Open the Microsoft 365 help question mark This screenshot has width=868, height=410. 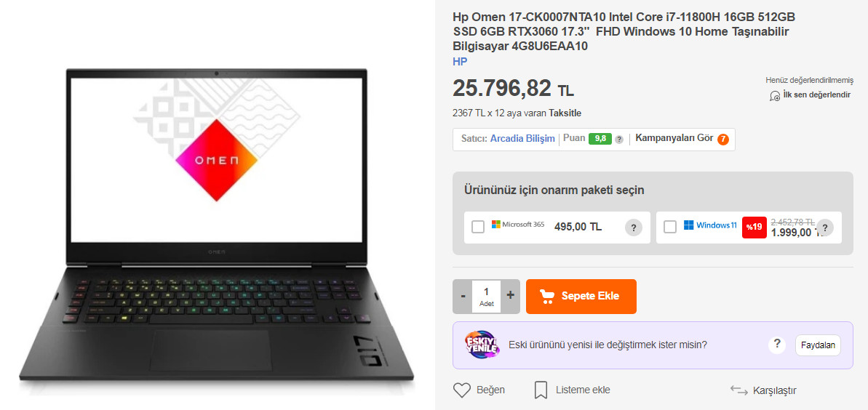click(633, 228)
